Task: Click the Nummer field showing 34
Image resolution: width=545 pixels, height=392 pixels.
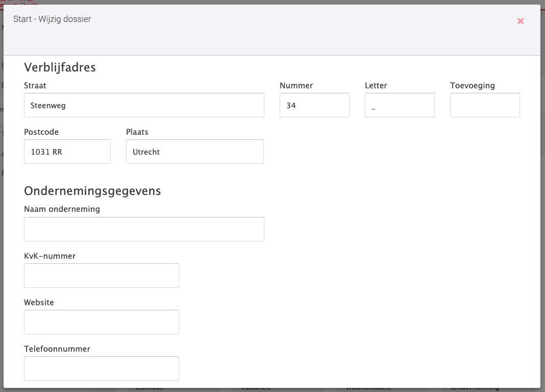Action: click(x=314, y=105)
